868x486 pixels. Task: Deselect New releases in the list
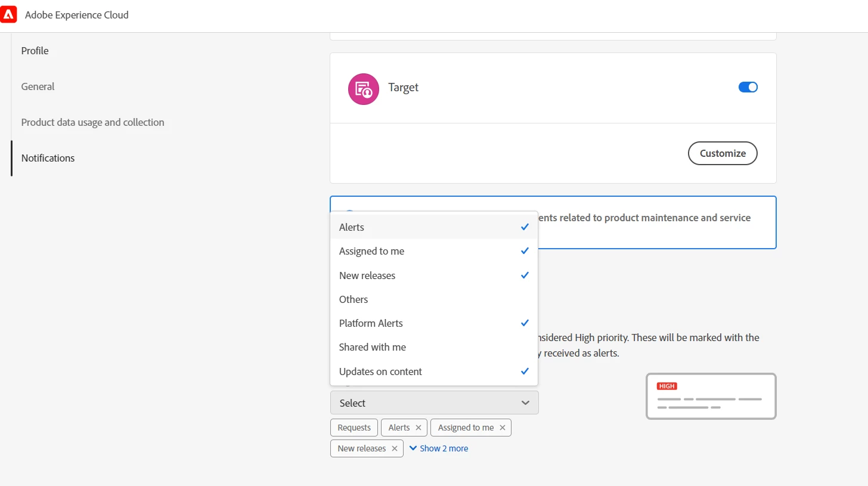click(x=434, y=275)
